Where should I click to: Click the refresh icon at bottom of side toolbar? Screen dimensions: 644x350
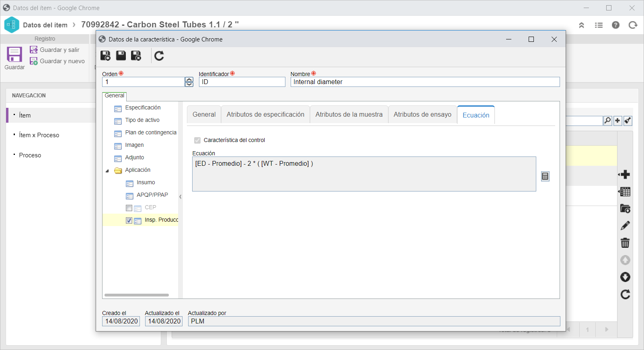625,294
